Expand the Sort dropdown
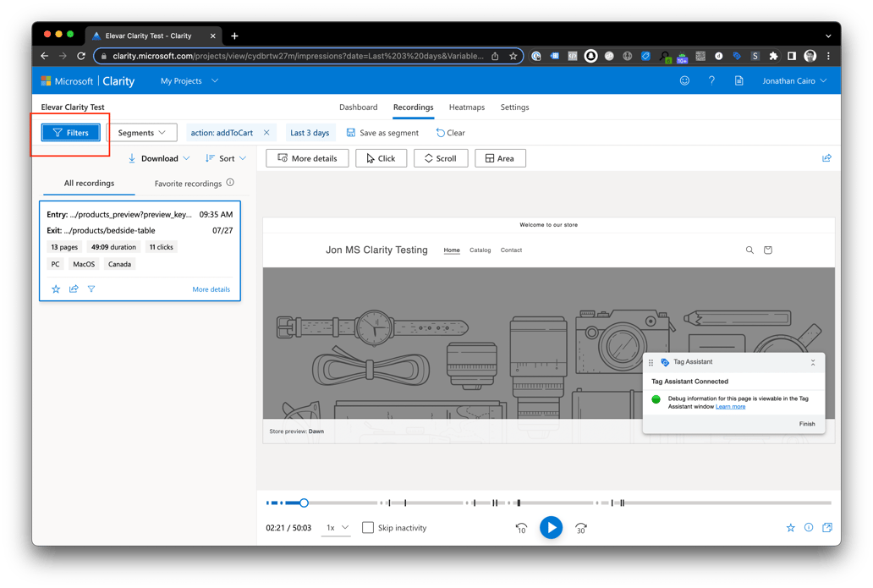 (226, 158)
